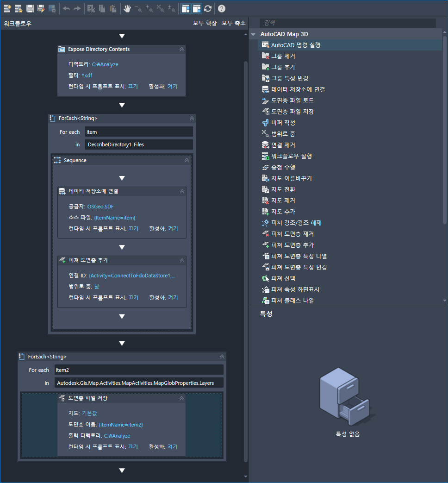Zoom out with minus magnifier icon
This screenshot has height=483, width=448.
coord(138,9)
